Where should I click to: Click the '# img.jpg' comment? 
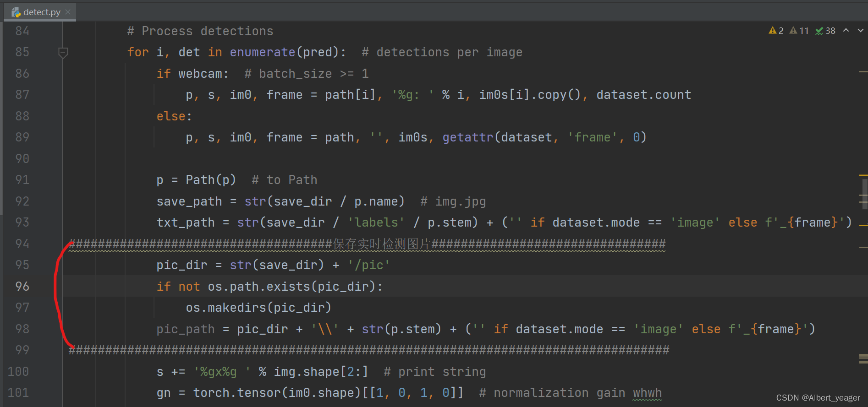(453, 201)
